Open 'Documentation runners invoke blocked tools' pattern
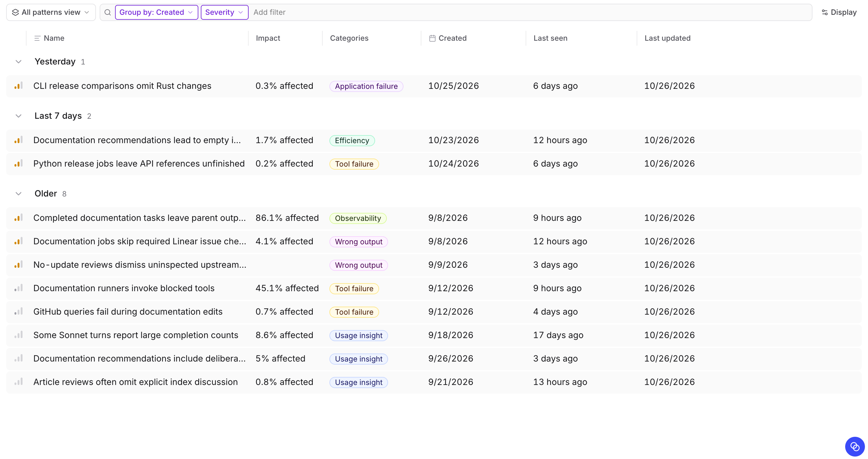The width and height of the screenshot is (868, 459). pos(124,288)
